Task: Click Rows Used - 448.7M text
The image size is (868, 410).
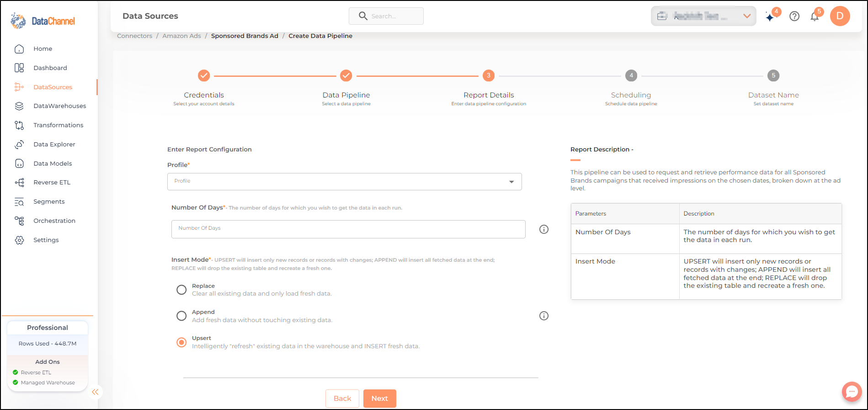Action: pos(48,344)
